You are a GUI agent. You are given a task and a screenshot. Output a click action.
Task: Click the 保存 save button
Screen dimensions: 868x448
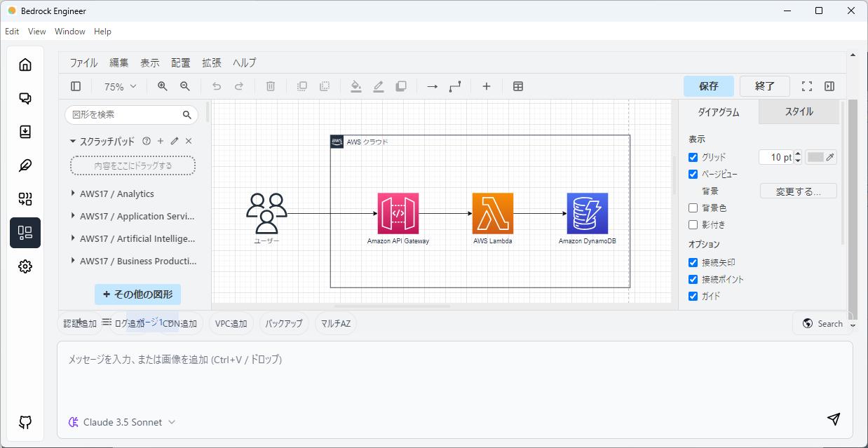click(709, 86)
